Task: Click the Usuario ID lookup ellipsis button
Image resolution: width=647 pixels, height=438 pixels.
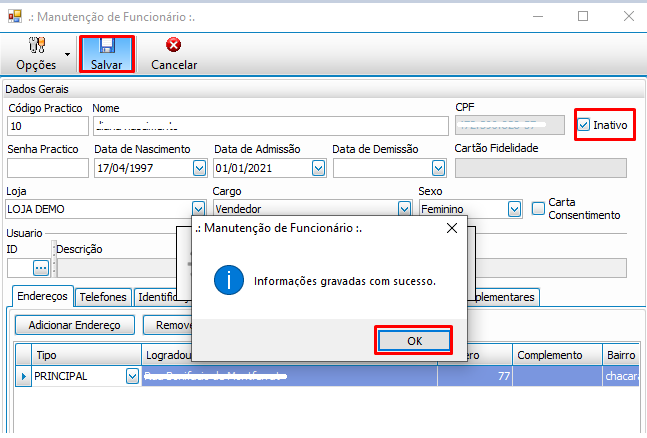Action: (41, 268)
